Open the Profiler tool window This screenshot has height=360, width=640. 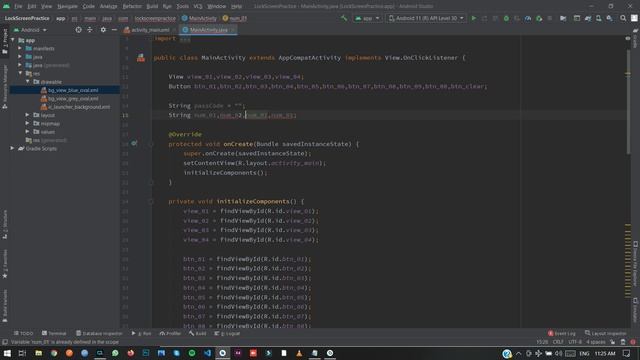click(170, 333)
